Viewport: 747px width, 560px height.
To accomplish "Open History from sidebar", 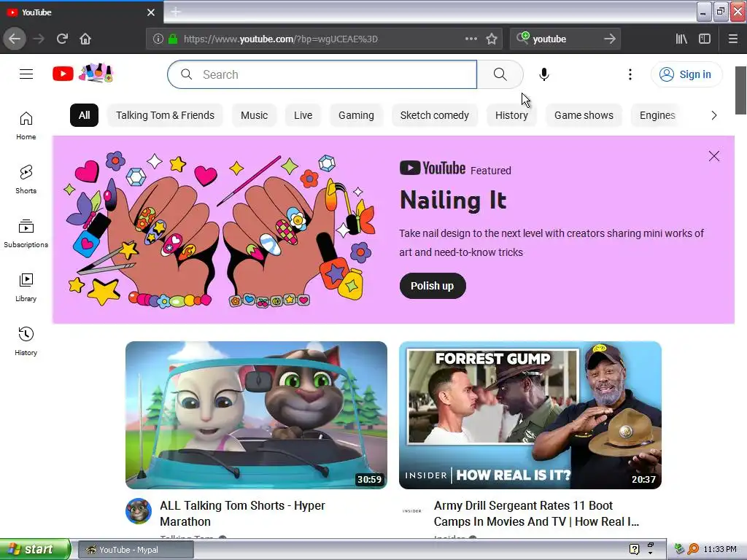I will pyautogui.click(x=26, y=341).
